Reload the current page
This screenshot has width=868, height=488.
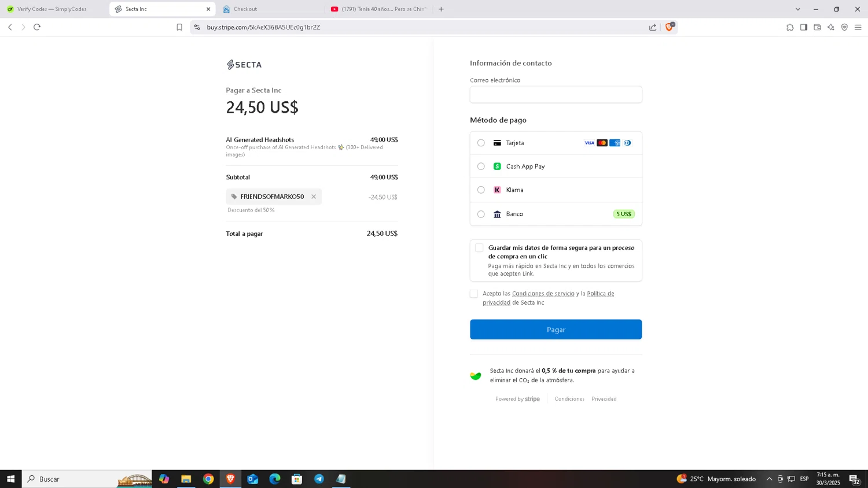click(37, 27)
